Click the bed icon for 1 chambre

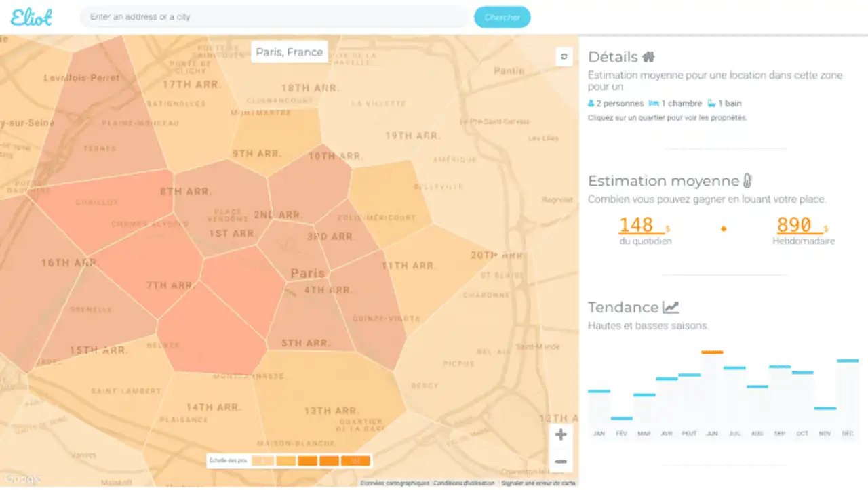pos(654,104)
